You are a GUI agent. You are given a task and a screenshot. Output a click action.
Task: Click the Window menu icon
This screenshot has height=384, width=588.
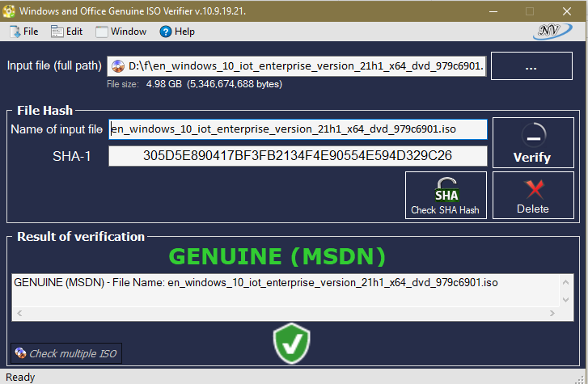tap(102, 32)
